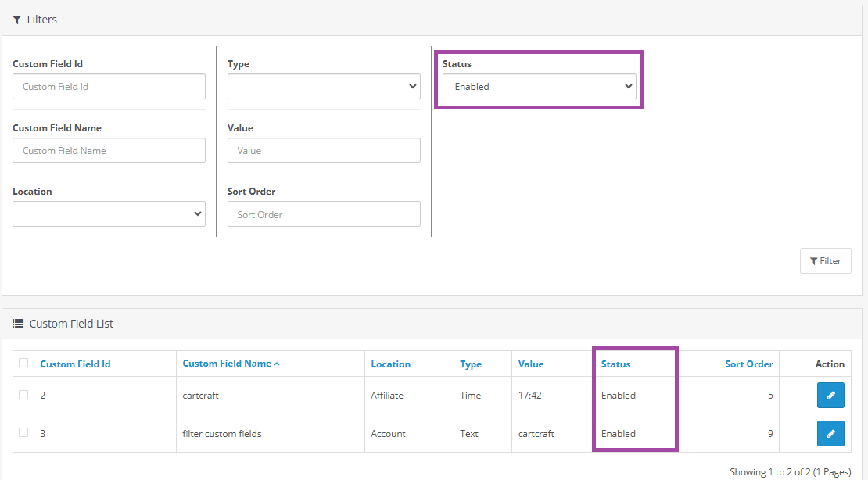Click the list icon beside Custom Field List
The height and width of the screenshot is (480, 868).
coord(18,324)
